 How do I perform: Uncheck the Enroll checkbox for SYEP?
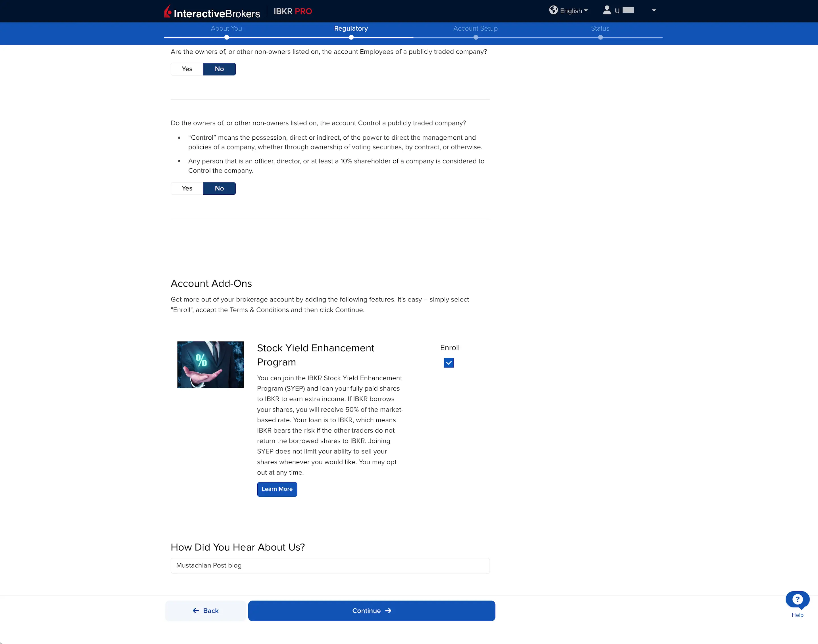[448, 363]
